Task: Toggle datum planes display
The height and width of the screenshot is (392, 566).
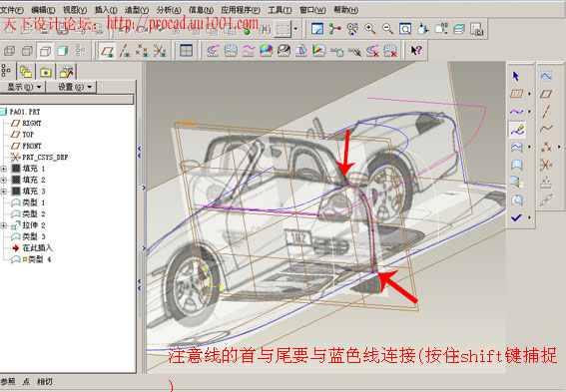Action: 107,51
